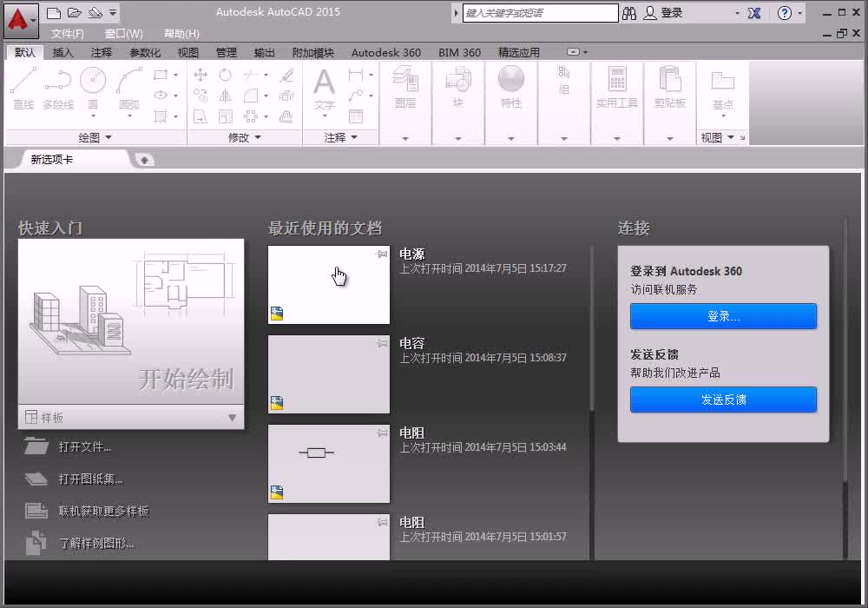Open the Utilities (实用工具) panel

[616, 87]
